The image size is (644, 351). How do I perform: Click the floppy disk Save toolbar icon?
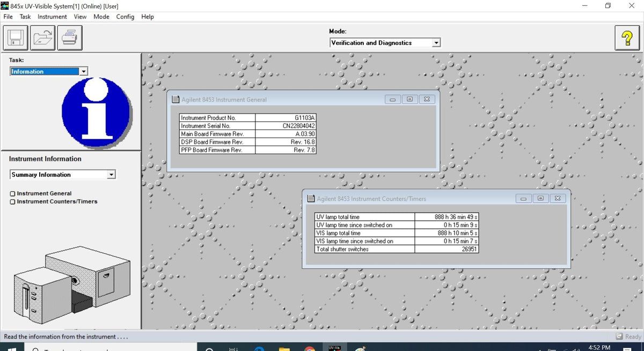pos(15,38)
